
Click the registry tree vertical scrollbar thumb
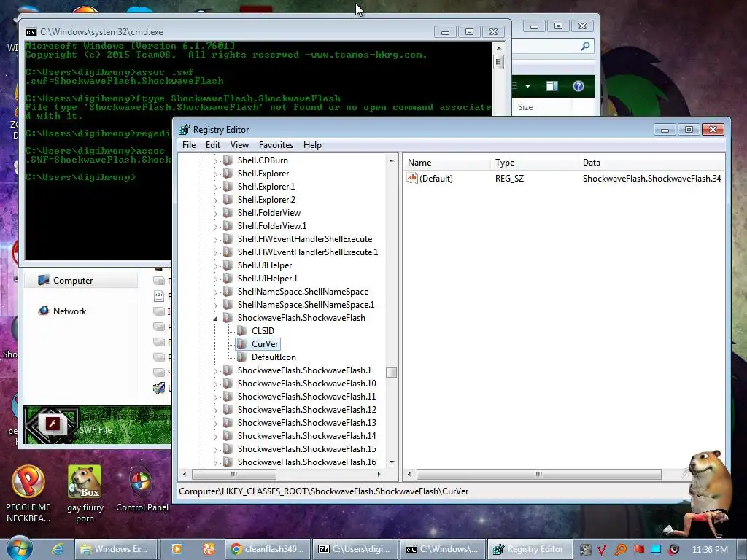[x=392, y=372]
